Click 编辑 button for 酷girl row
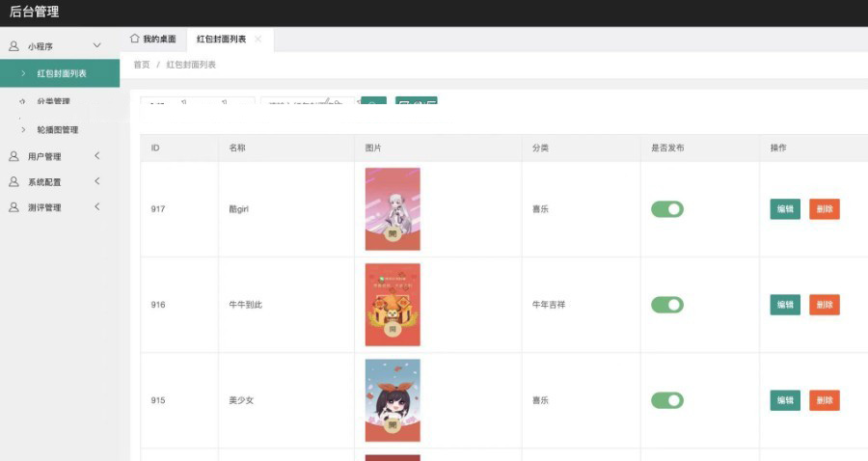This screenshot has height=461, width=868. click(x=785, y=209)
